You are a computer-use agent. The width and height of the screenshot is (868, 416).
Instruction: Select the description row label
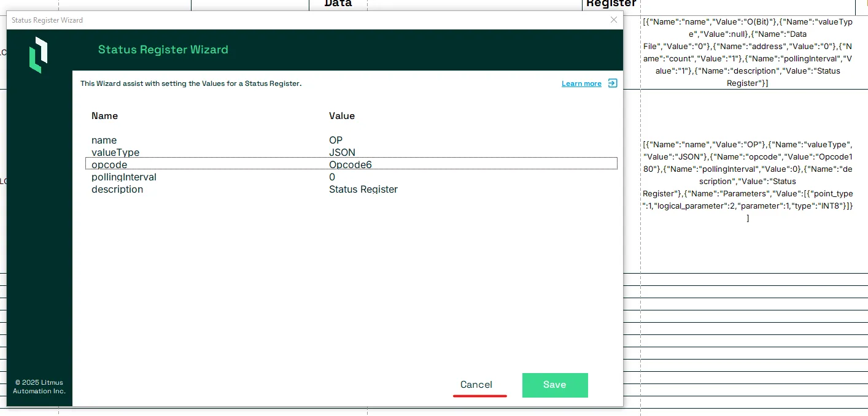point(117,189)
